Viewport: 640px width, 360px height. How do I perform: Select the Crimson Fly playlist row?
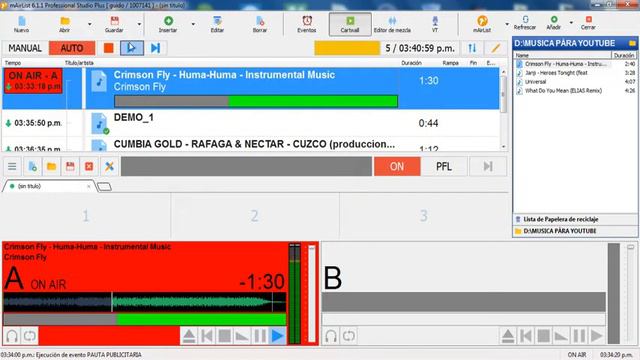click(x=251, y=88)
